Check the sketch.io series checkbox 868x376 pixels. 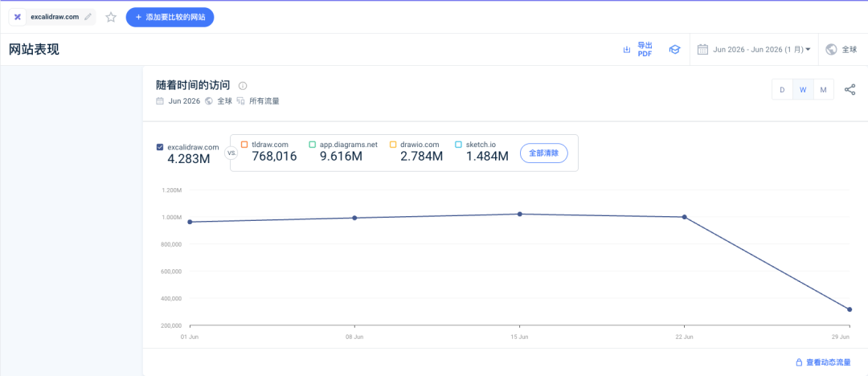point(458,145)
